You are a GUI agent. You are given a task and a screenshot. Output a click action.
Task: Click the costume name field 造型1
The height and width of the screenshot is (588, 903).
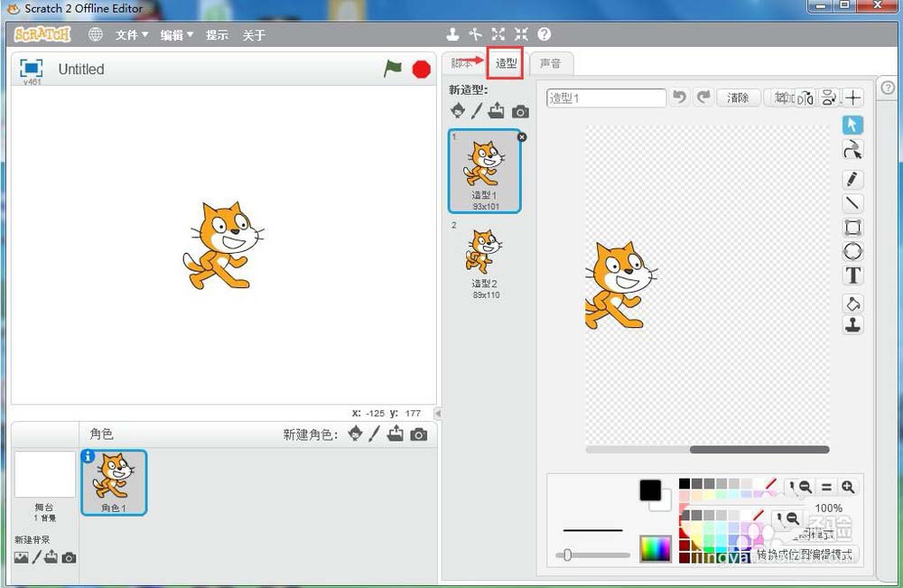tap(606, 98)
